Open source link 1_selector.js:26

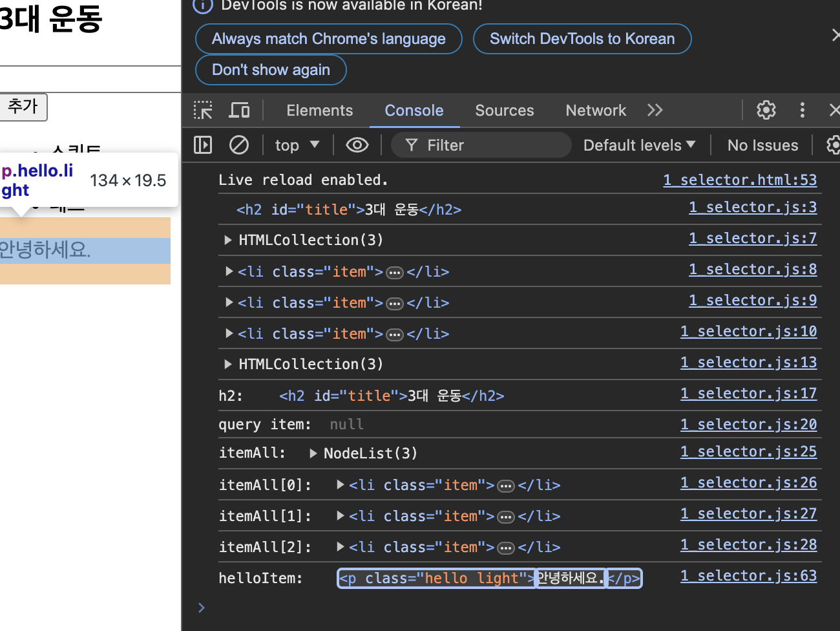point(748,482)
